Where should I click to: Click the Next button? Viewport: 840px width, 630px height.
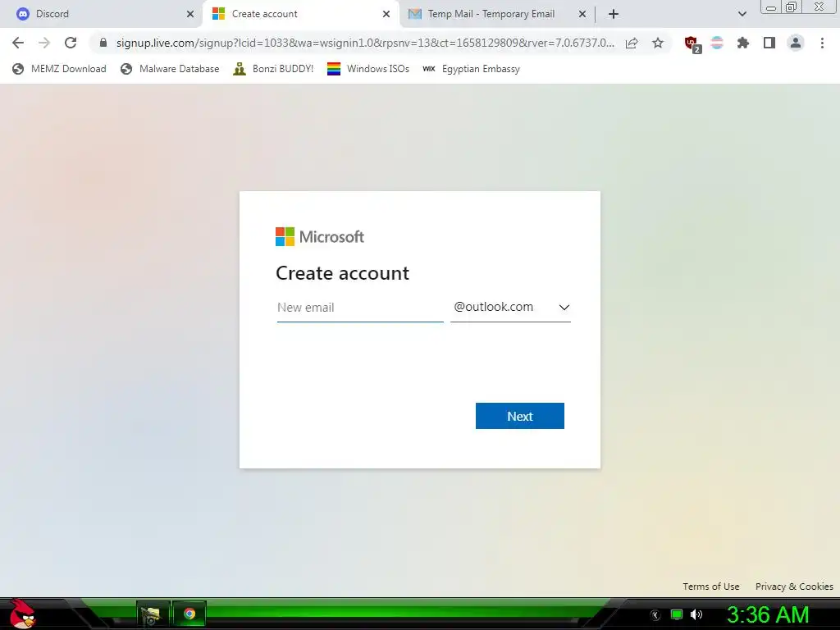519,416
